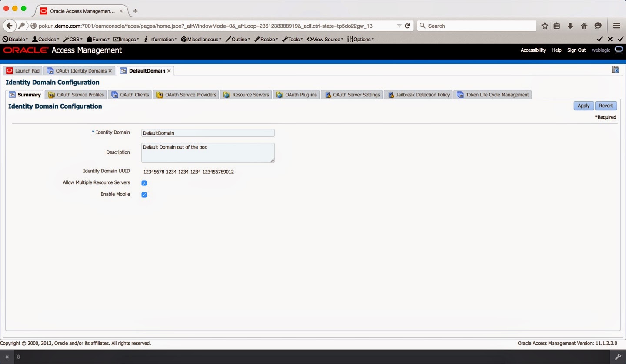Go back using the browser back arrow
Viewport: 626px width, 364px height.
tap(10, 26)
